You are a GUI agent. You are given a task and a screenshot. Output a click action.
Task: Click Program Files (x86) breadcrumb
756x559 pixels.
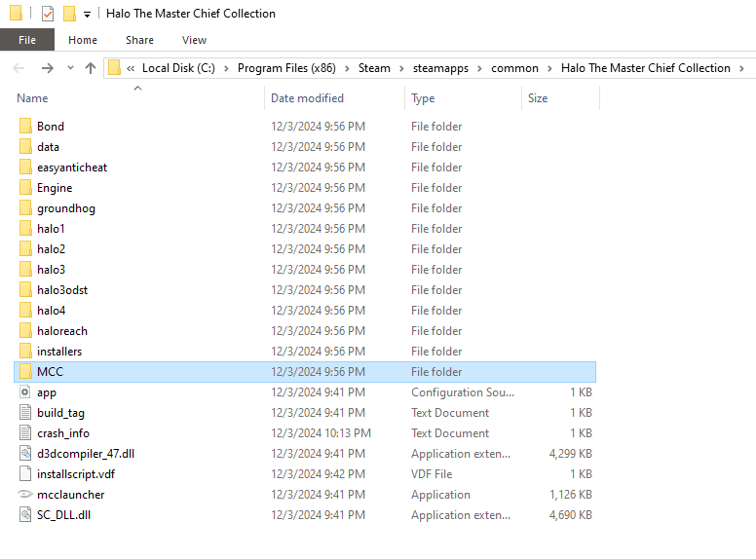coord(286,68)
